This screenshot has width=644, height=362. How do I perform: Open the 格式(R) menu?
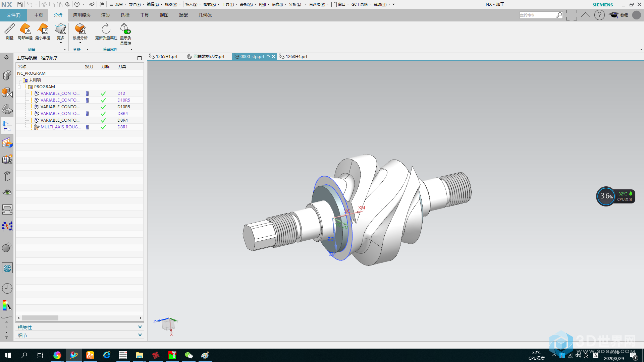pos(211,4)
